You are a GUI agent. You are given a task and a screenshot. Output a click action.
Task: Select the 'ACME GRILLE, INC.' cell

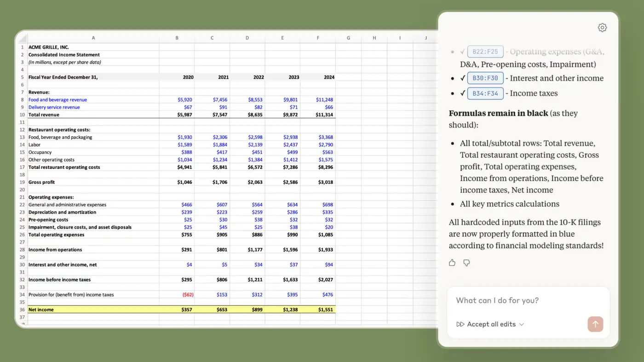[x=93, y=47]
